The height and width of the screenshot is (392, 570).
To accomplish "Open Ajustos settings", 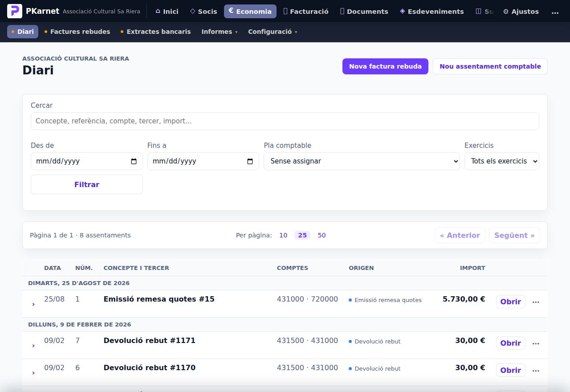I will tap(521, 12).
